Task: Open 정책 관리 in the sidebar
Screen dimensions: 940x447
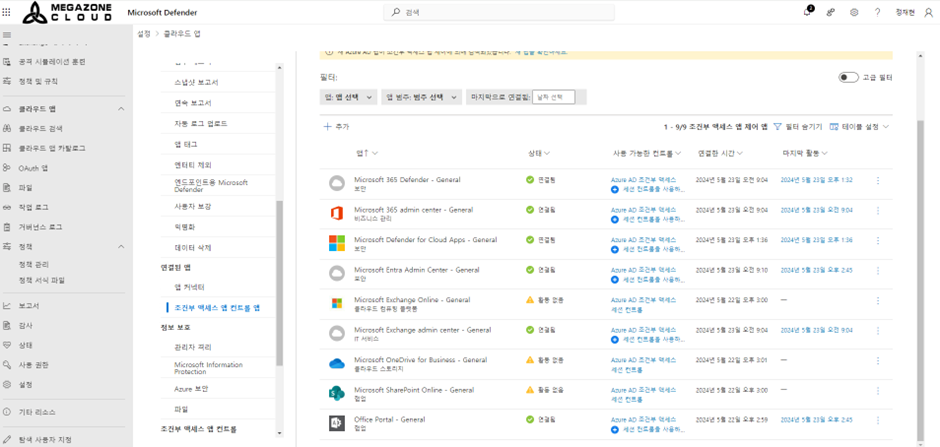Action: coord(34,264)
